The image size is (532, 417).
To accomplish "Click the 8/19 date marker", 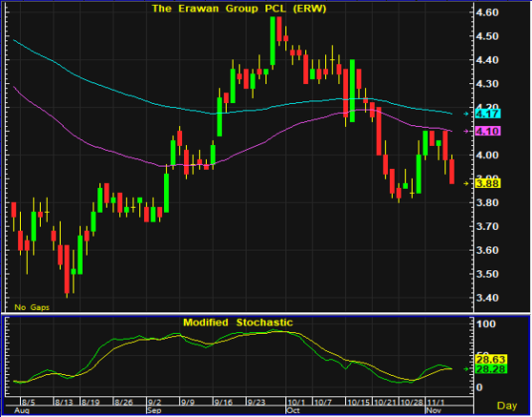I will click(x=91, y=403).
